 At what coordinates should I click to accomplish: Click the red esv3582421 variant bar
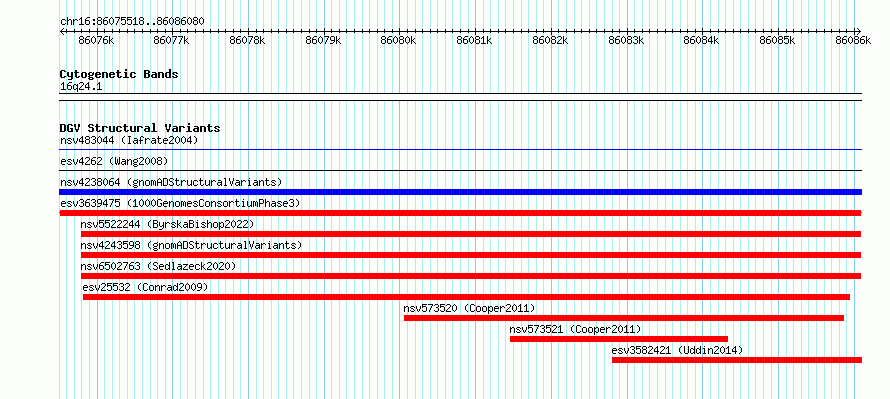[737, 360]
